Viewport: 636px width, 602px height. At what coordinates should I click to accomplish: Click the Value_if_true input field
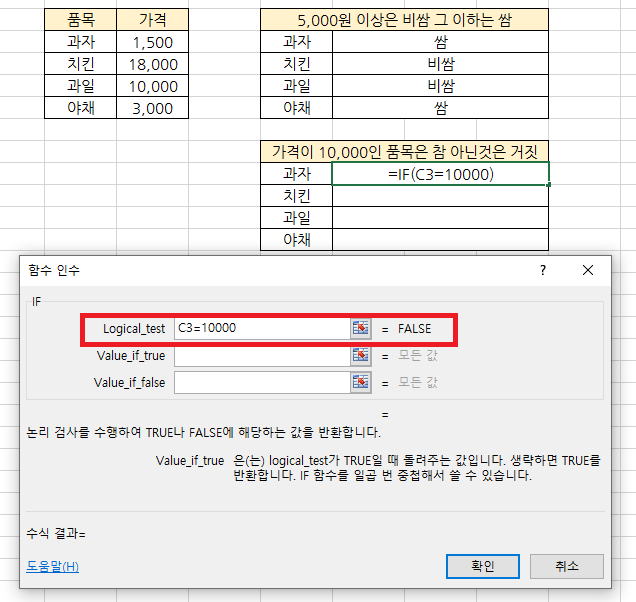(262, 356)
